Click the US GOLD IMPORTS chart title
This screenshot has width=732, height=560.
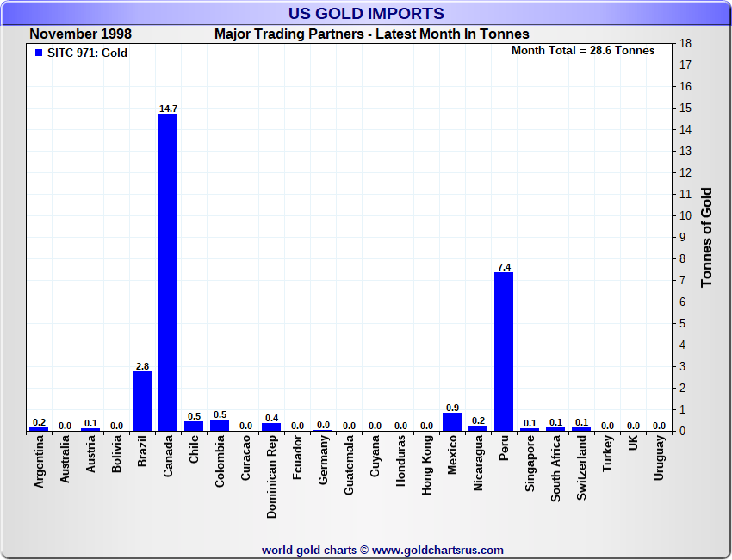366,14
